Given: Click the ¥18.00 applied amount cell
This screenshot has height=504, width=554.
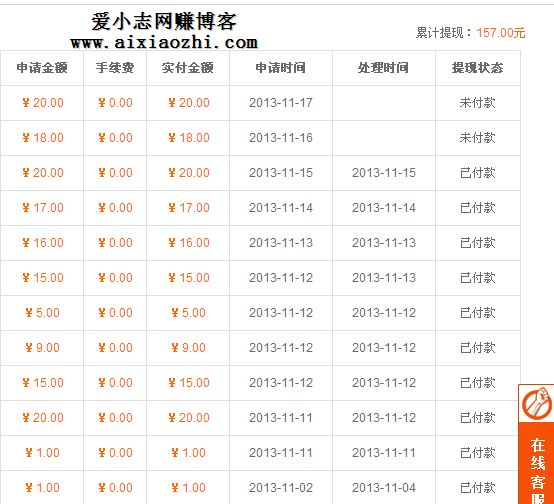Looking at the screenshot, I should 42,138.
